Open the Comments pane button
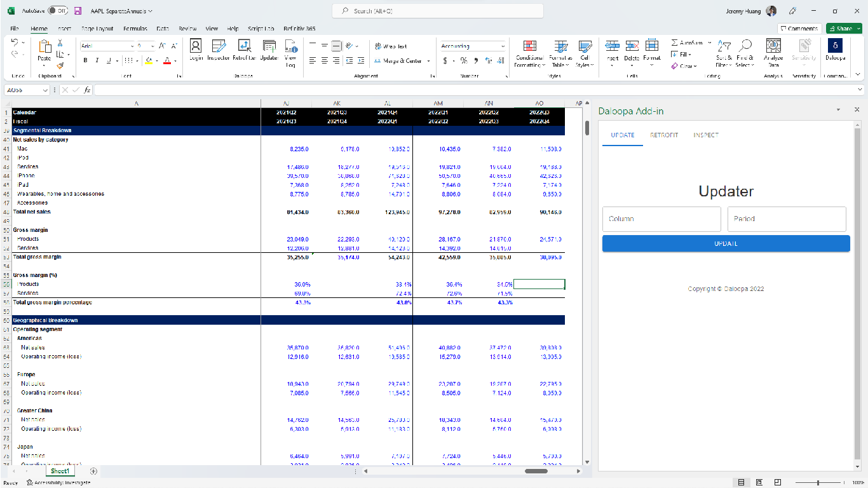 click(799, 29)
